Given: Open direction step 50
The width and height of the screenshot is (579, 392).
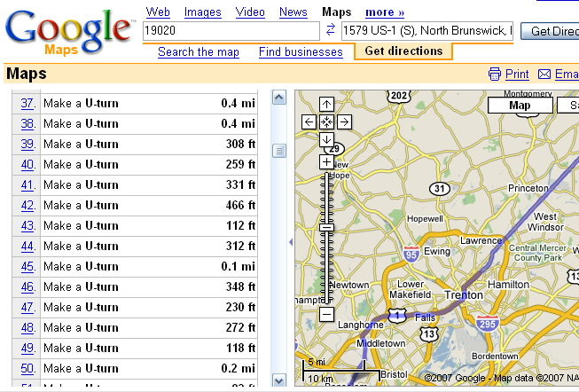Looking at the screenshot, I should tap(27, 368).
